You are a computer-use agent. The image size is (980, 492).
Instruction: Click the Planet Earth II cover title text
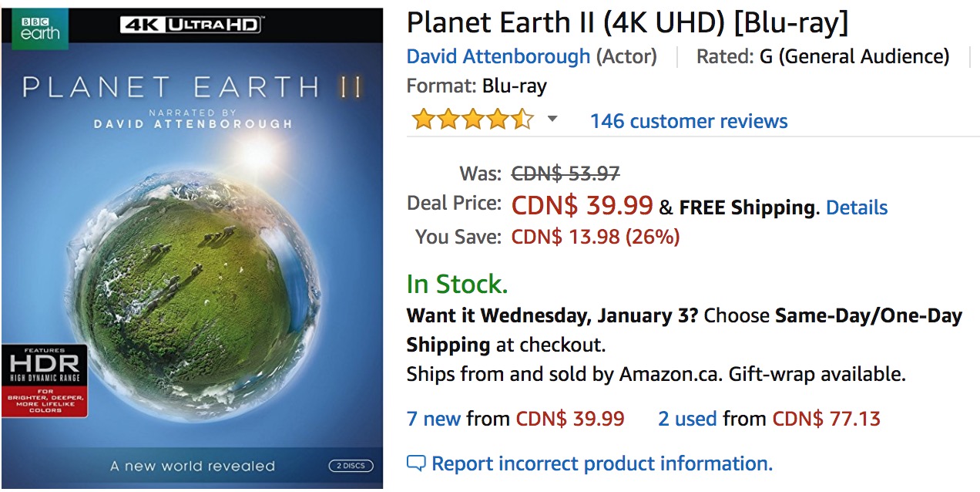(192, 86)
